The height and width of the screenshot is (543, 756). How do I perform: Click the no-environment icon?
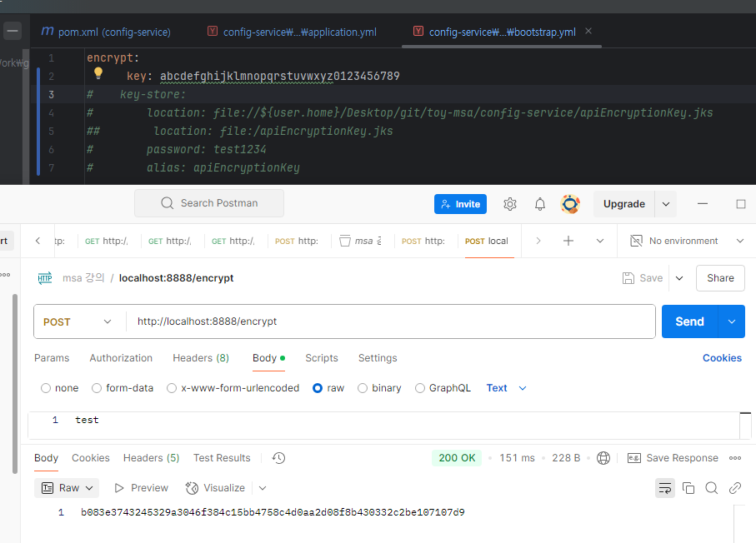click(x=637, y=241)
